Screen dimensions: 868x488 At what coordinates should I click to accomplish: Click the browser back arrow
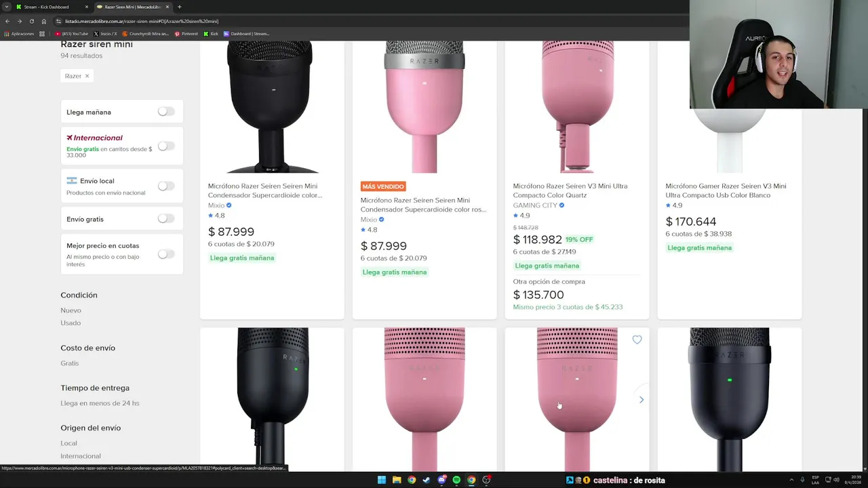[7, 21]
